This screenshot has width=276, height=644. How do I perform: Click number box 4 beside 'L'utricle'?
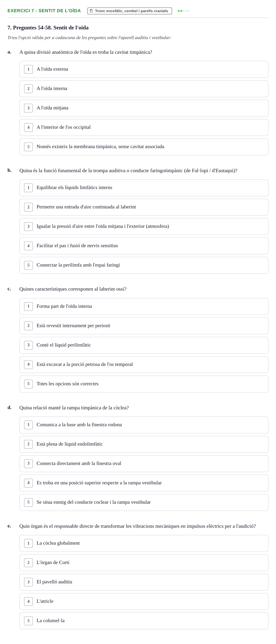click(28, 602)
